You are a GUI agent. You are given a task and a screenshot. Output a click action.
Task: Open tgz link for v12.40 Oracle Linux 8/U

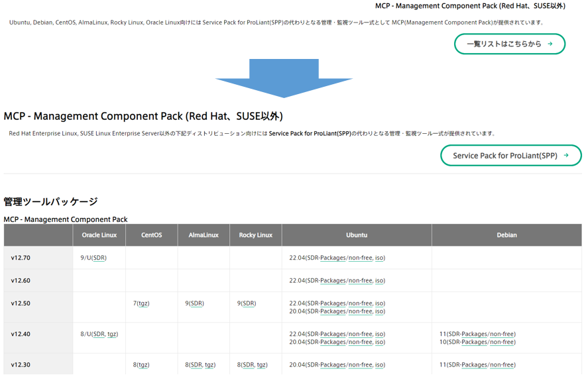coord(112,334)
